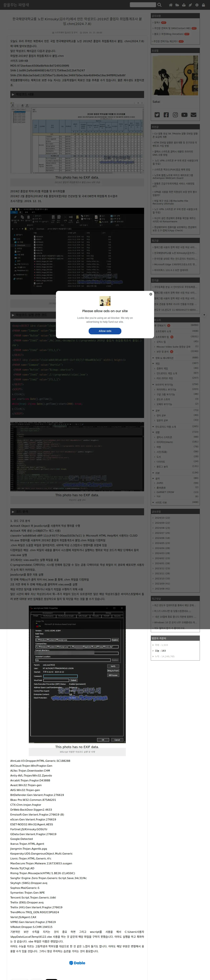
Task: Open the Microsoft Edge 130 recent post
Action: tap(175, 264)
